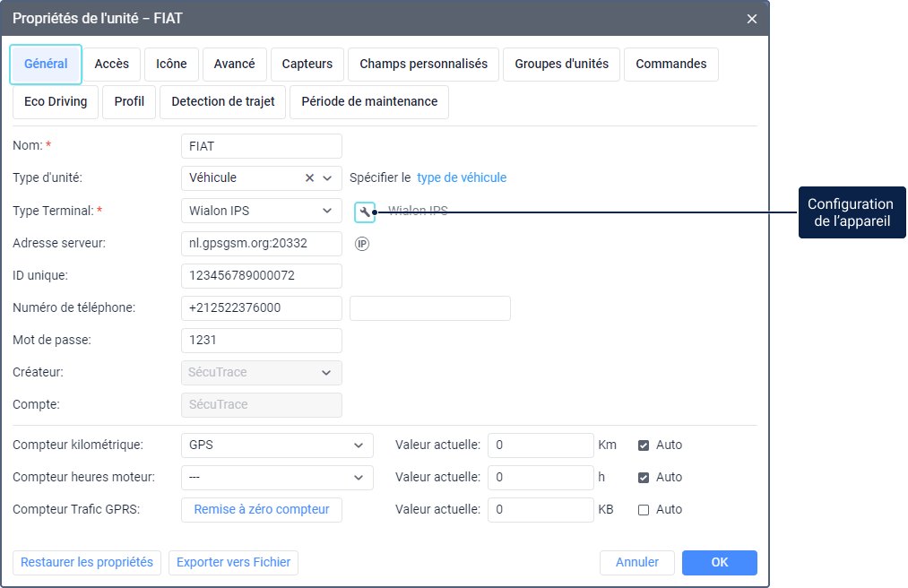Click the type de véhicule link
908x588 pixels.
[462, 178]
